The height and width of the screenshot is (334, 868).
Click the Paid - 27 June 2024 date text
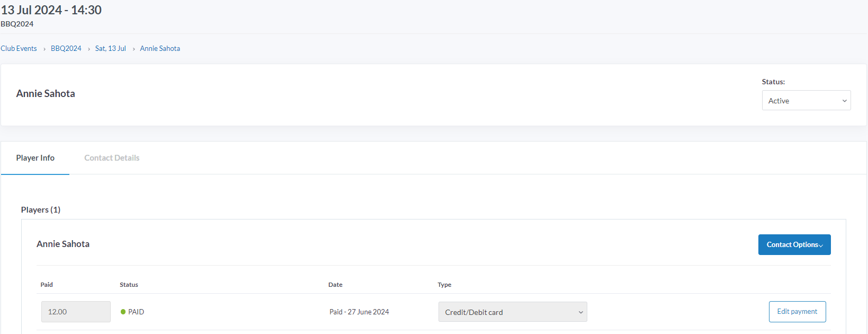point(359,312)
